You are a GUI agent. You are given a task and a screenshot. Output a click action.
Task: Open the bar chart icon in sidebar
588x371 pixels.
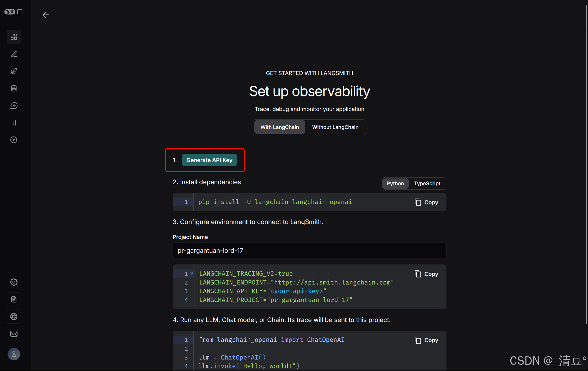14,123
